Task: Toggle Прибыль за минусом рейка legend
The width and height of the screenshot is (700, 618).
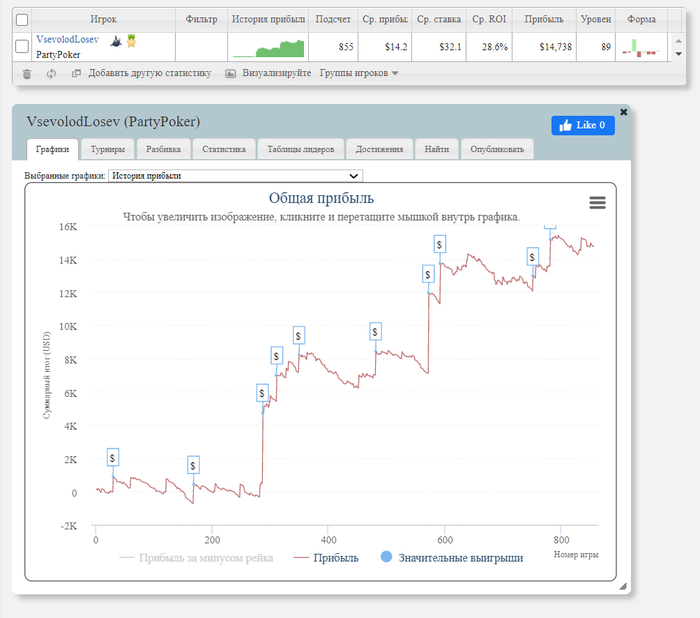Action: click(x=196, y=558)
